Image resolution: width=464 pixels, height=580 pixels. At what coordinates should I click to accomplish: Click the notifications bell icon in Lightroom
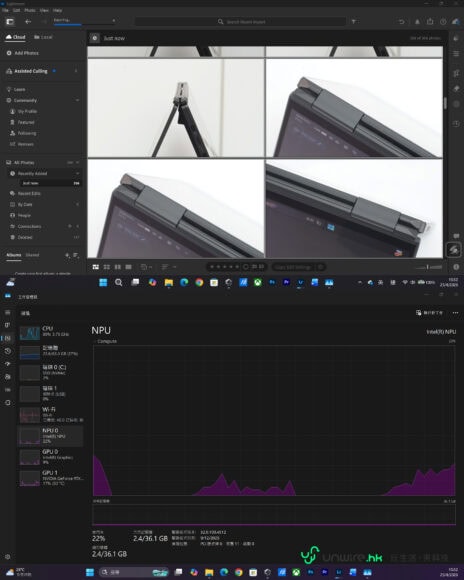pos(417,22)
